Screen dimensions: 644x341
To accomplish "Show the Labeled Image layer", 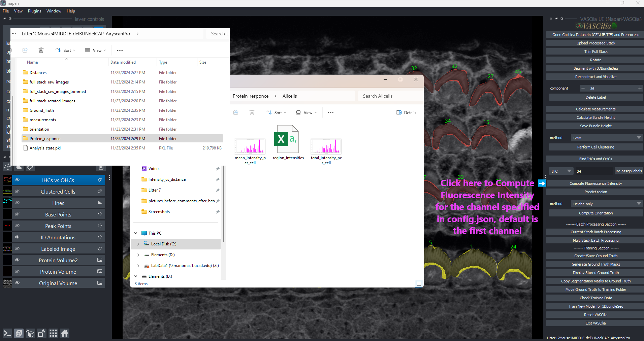I will [17, 249].
